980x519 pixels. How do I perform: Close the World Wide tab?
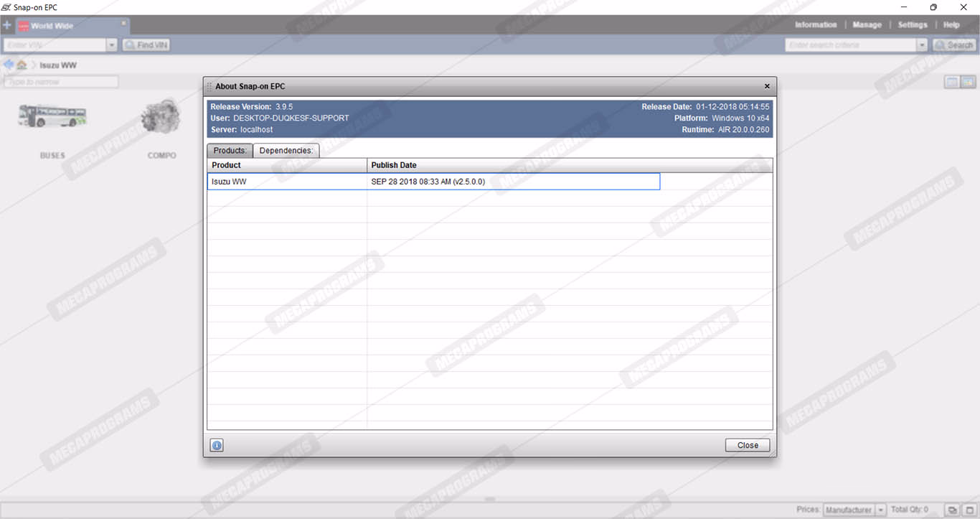pyautogui.click(x=123, y=24)
